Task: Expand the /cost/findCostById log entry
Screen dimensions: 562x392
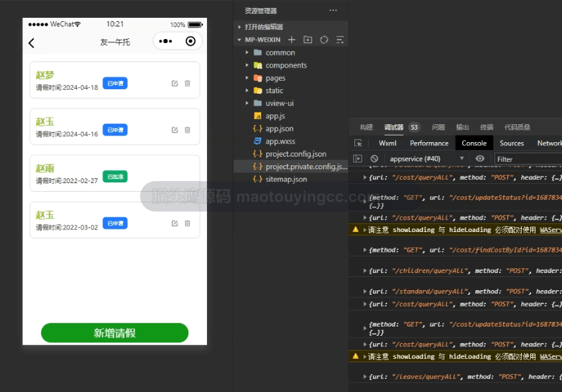Action: [x=365, y=250]
